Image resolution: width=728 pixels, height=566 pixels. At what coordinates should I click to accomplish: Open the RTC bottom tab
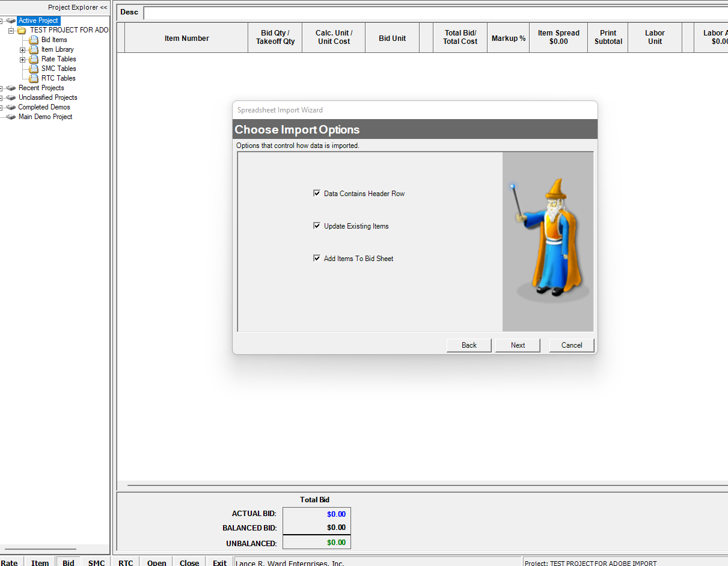point(126,562)
